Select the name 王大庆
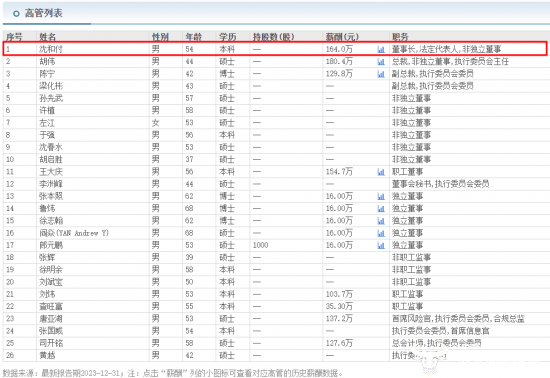Viewport: 550px width, 378px height. [51, 172]
